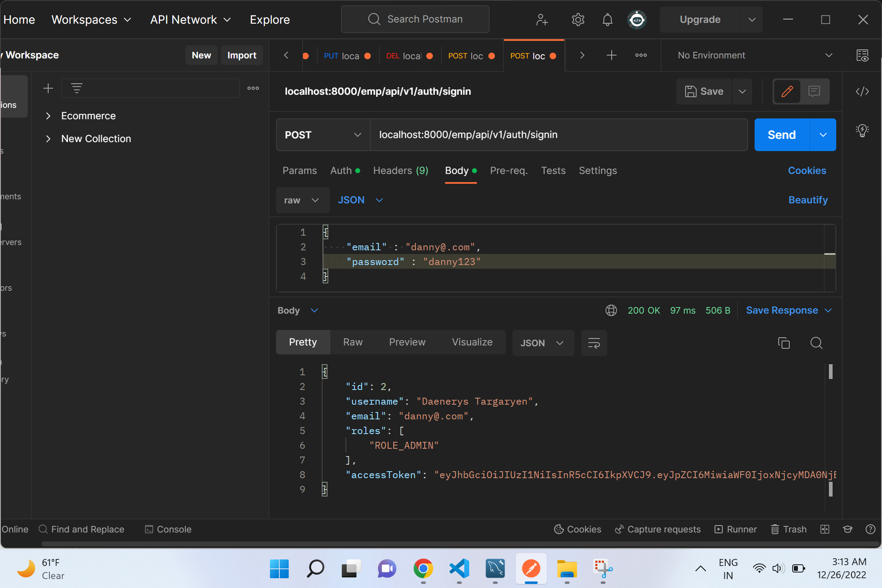Click the search icon in the response panel
This screenshot has width=882, height=588.
tap(816, 343)
